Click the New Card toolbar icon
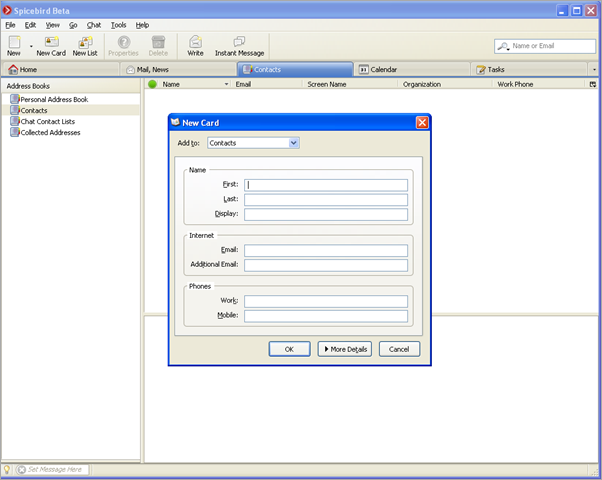This screenshot has width=602, height=480. pos(51,42)
